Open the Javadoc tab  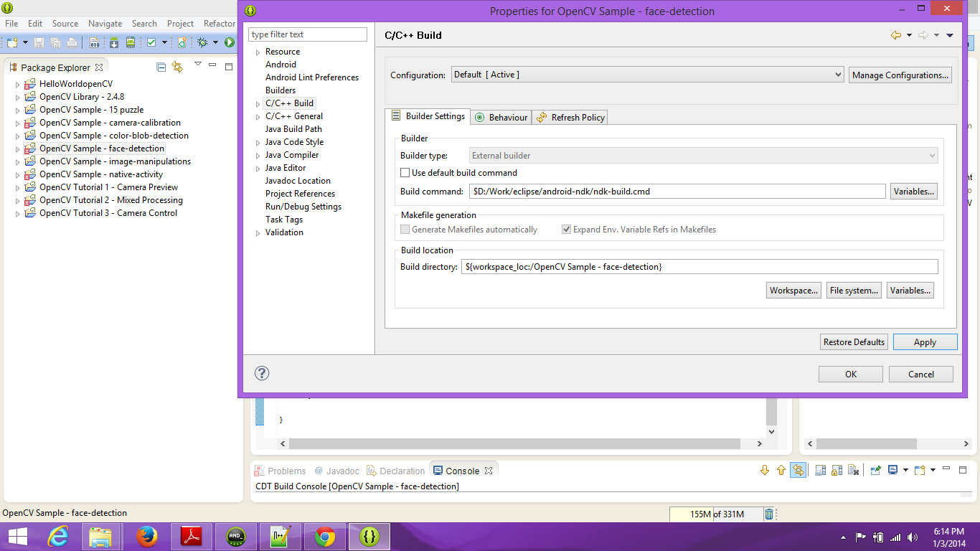(x=336, y=471)
